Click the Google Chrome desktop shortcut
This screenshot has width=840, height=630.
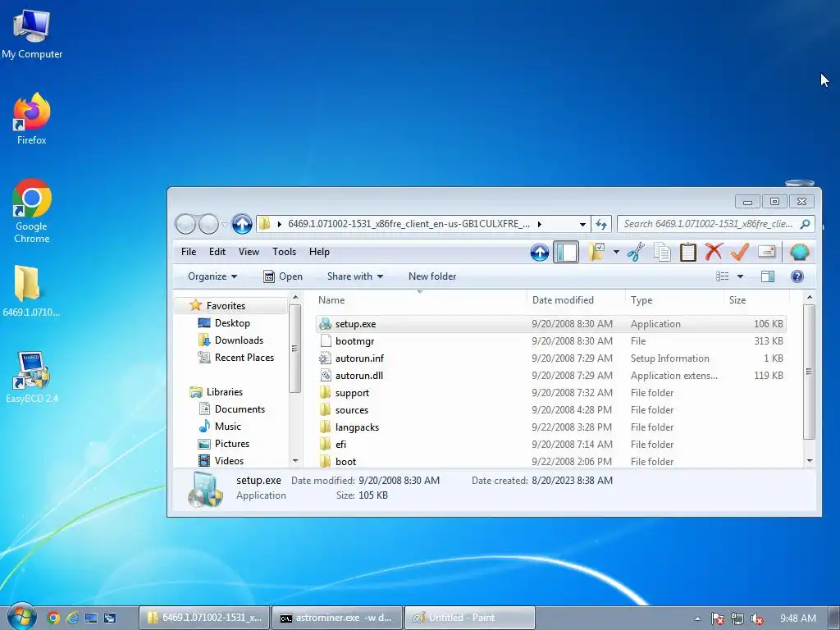point(32,211)
